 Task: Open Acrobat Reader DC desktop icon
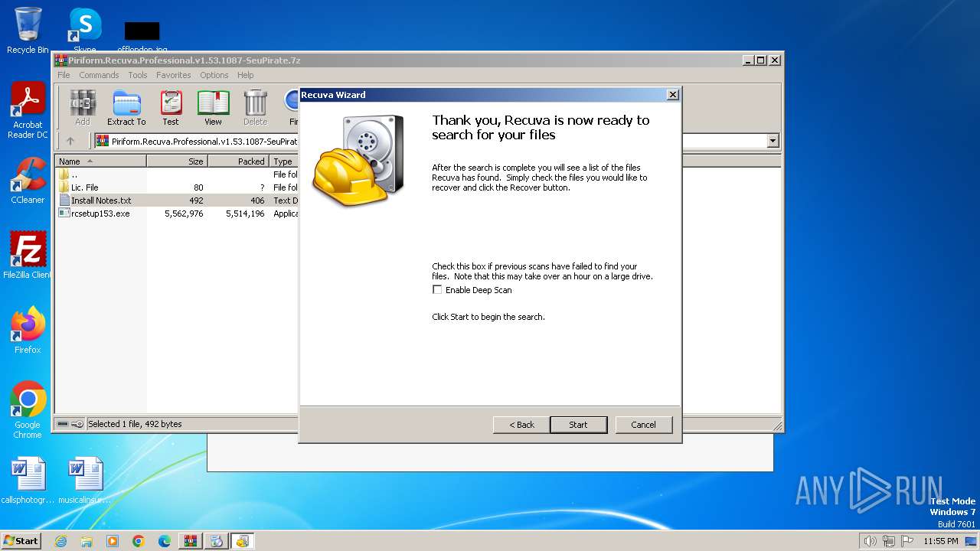coord(28,110)
